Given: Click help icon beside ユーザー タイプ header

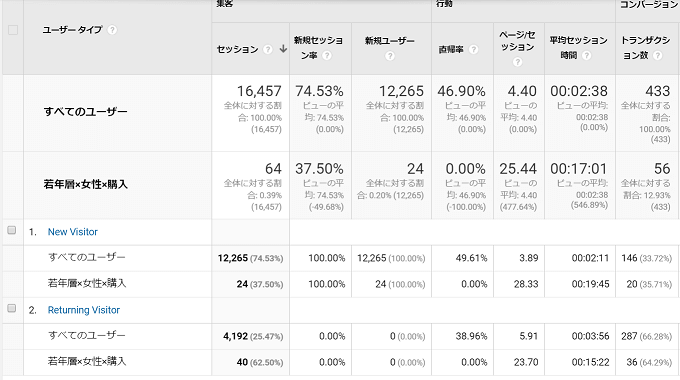Looking at the screenshot, I should (x=112, y=30).
